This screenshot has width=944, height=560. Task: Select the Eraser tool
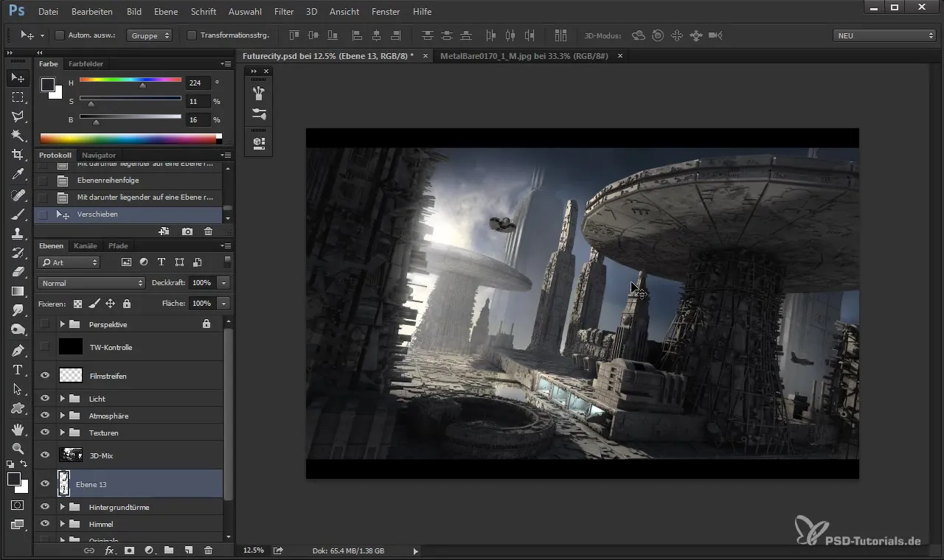[18, 272]
